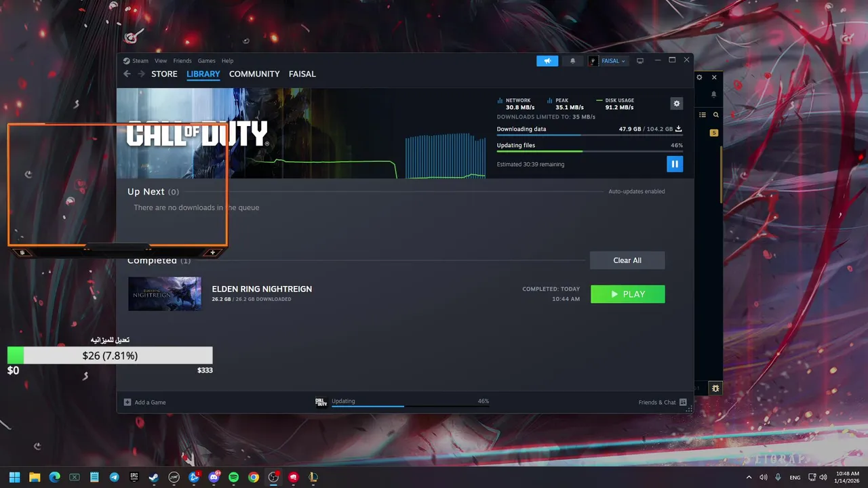
Task: Open bell notifications in background client window
Action: (714, 94)
